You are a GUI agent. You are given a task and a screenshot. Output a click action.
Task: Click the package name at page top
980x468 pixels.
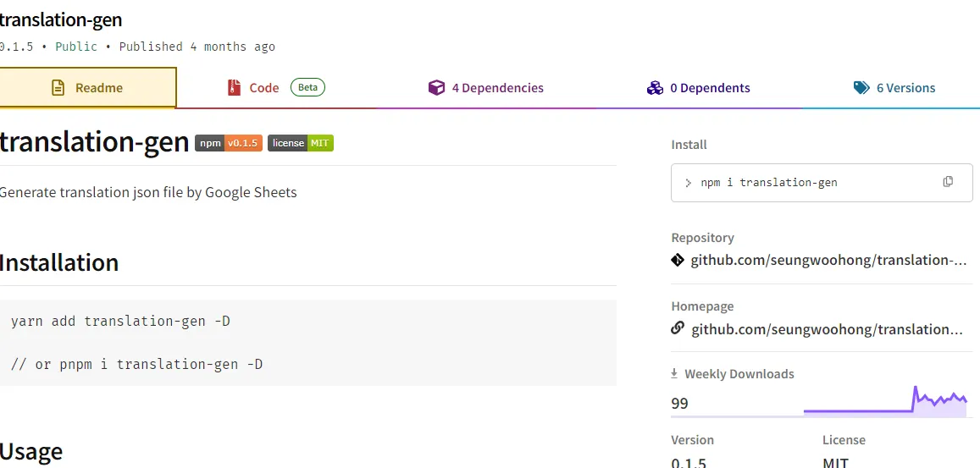61,20
